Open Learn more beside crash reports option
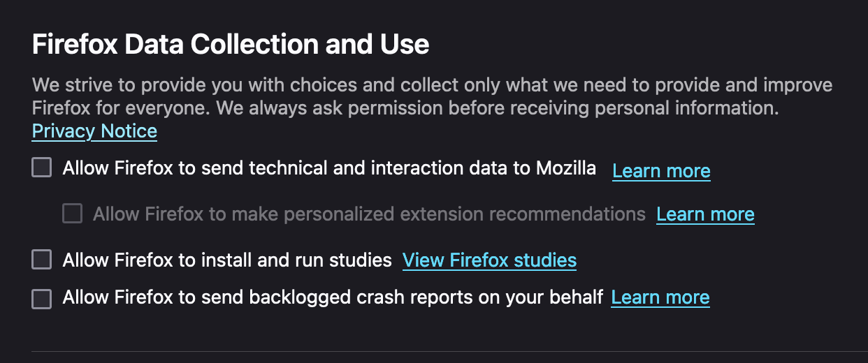 (660, 298)
